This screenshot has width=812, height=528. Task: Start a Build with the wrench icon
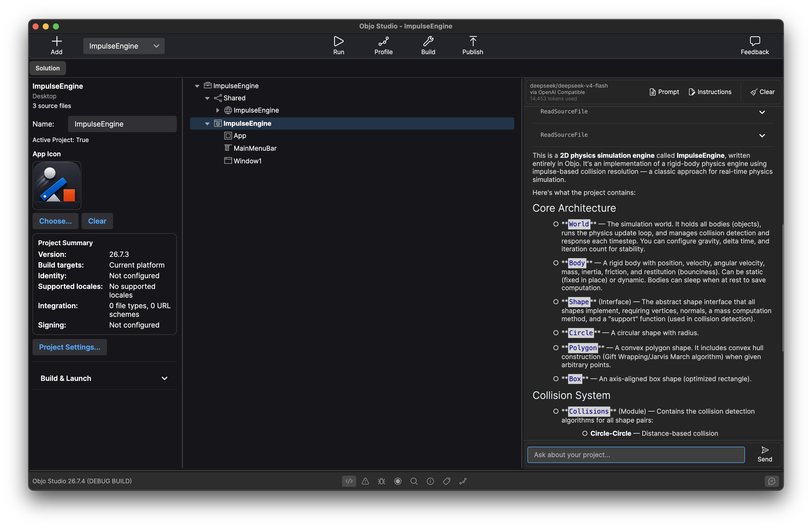(428, 42)
